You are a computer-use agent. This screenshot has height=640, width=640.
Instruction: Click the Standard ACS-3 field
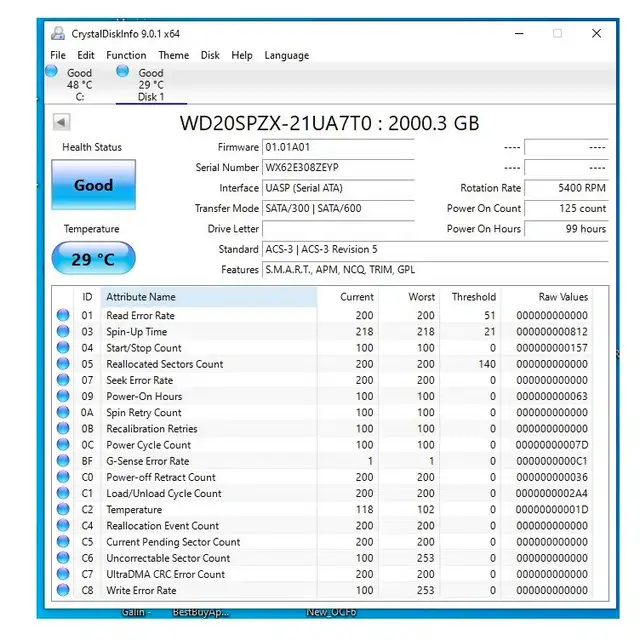pyautogui.click(x=435, y=249)
